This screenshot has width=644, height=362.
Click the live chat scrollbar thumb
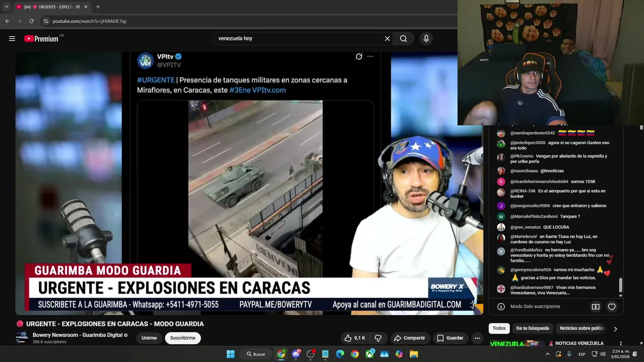[x=620, y=285]
